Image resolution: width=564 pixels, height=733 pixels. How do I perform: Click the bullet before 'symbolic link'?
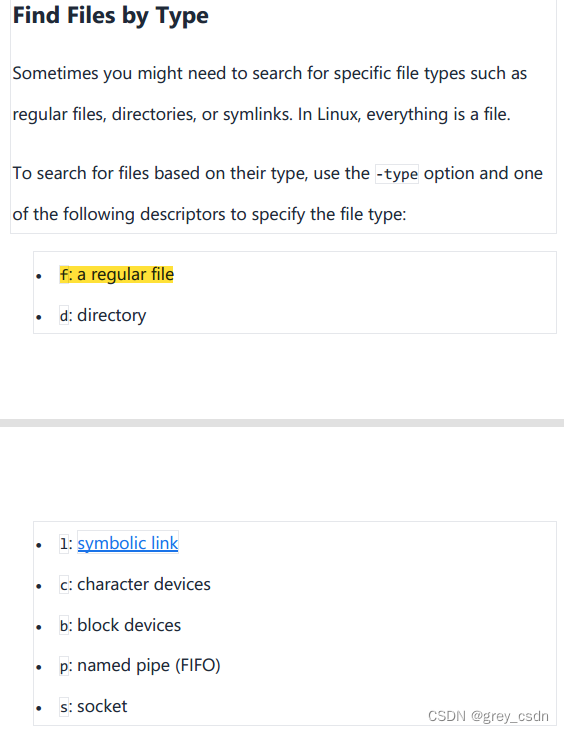pyautogui.click(x=39, y=546)
